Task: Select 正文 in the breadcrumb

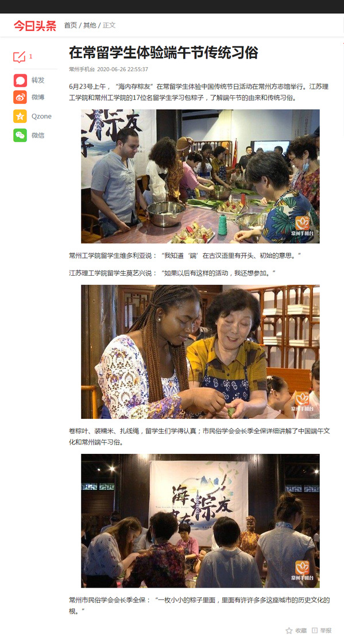Action: tap(109, 25)
